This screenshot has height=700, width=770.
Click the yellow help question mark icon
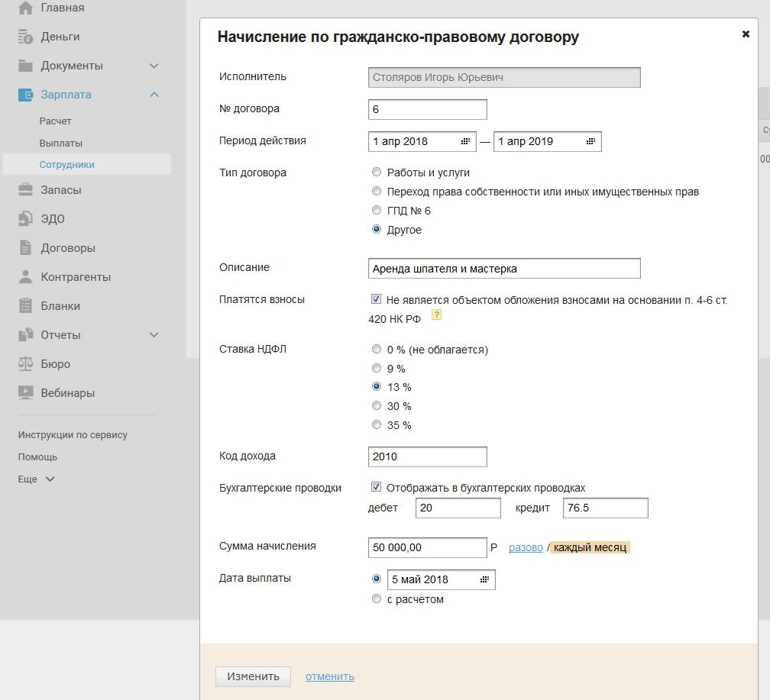[x=436, y=315]
